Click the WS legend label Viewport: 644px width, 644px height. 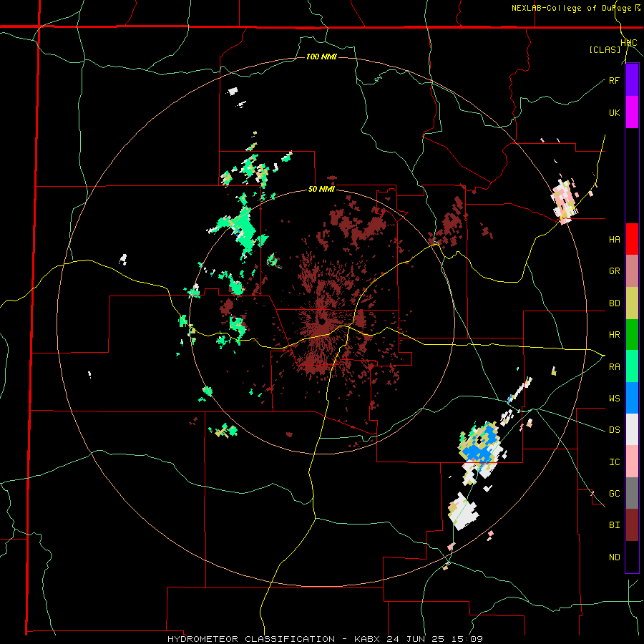[x=614, y=399]
